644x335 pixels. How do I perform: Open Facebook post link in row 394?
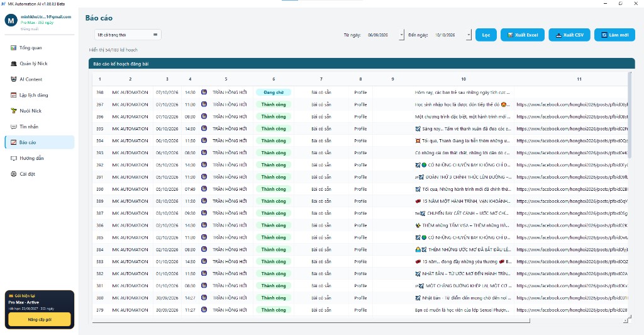click(x=572, y=140)
